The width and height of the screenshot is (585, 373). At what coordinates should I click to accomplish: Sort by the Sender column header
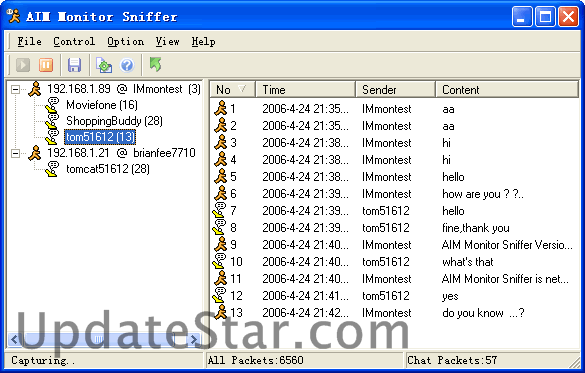(395, 90)
